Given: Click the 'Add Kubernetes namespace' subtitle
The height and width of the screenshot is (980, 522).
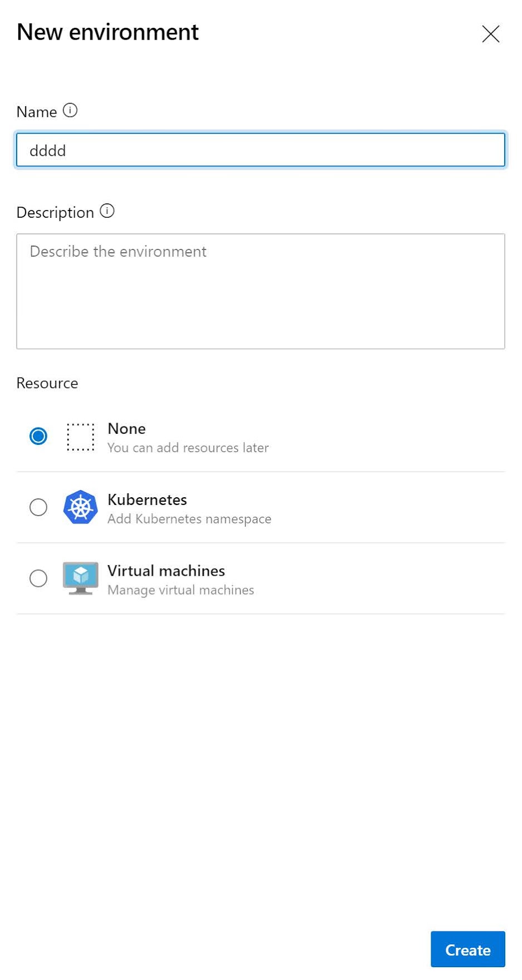Looking at the screenshot, I should point(189,519).
